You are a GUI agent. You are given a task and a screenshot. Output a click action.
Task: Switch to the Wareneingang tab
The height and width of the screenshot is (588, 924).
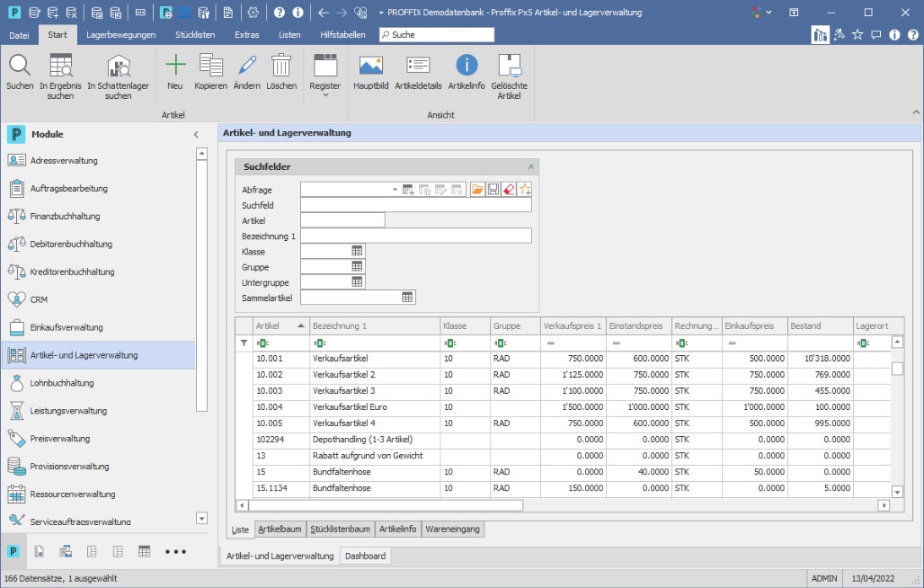tap(453, 529)
